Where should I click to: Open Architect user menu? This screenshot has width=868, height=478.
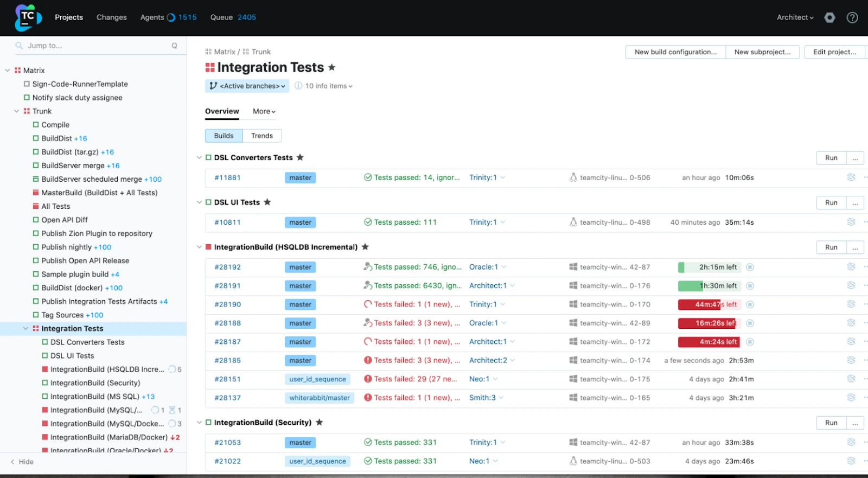[x=795, y=17]
